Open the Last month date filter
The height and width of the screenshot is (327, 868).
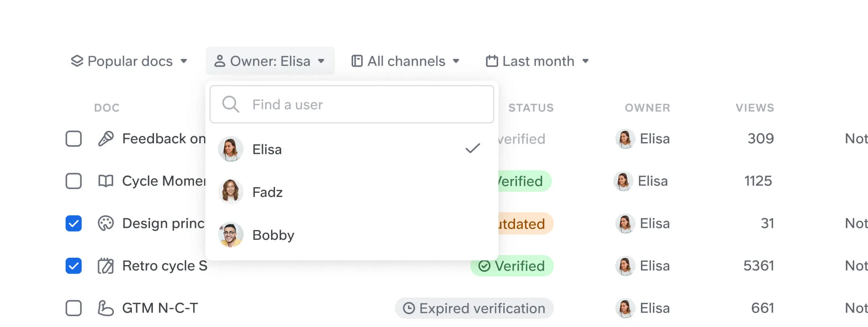(x=537, y=61)
